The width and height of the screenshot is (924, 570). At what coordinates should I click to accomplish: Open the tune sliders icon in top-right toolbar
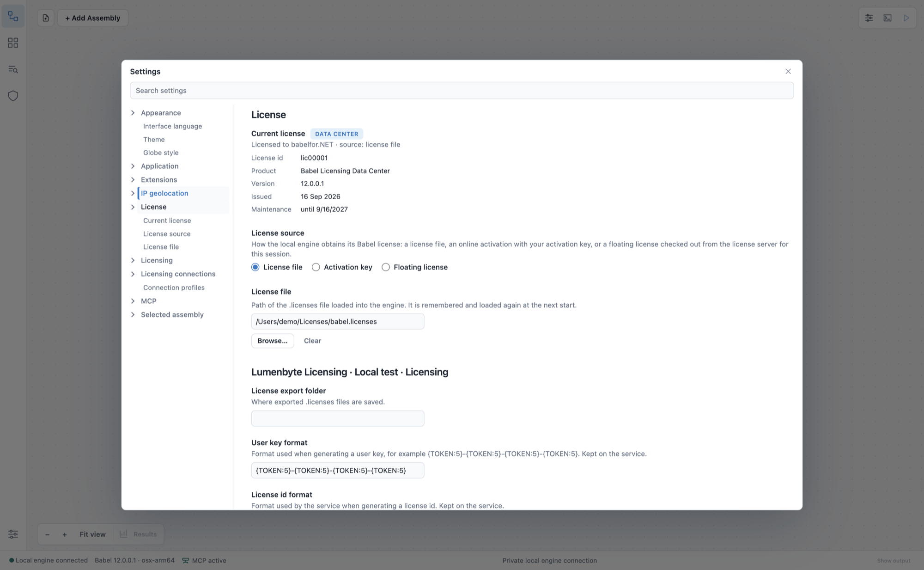coord(869,18)
